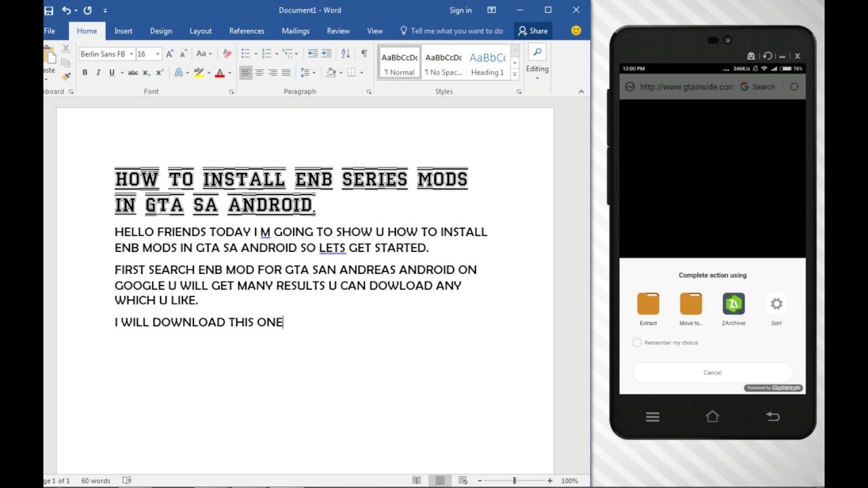Choose the red font color swatch button
The image size is (868, 488).
220,73
